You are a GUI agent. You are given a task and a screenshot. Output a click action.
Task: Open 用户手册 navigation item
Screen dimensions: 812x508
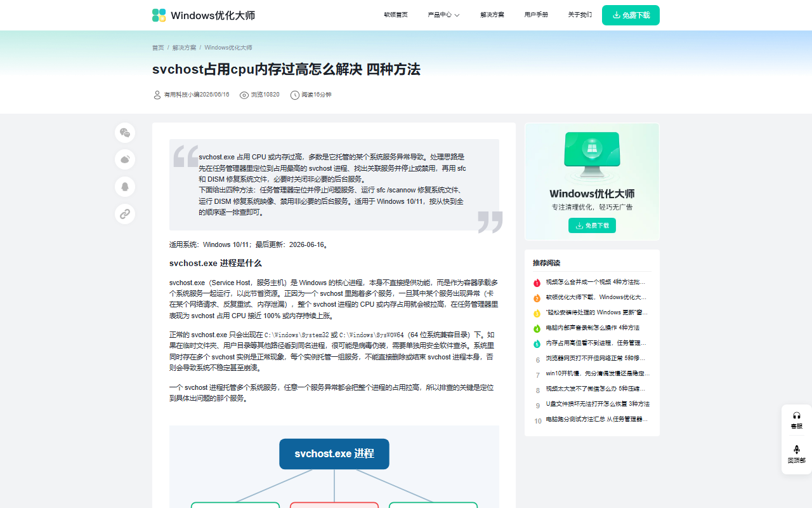point(536,15)
